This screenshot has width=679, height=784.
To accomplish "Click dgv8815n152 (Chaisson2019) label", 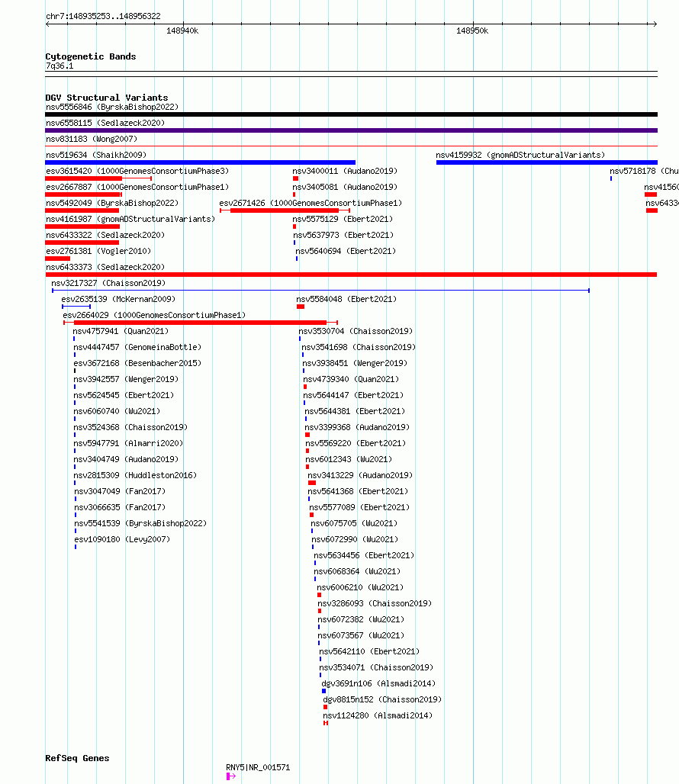I will click(382, 699).
